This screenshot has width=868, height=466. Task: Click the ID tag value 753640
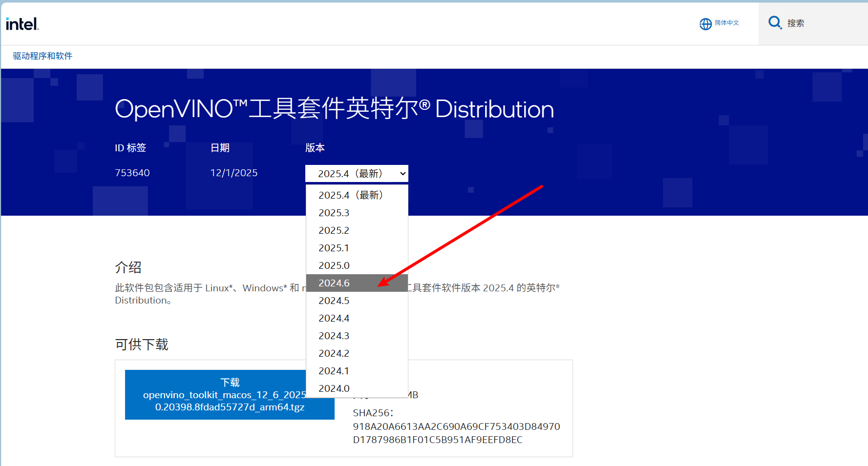[132, 173]
